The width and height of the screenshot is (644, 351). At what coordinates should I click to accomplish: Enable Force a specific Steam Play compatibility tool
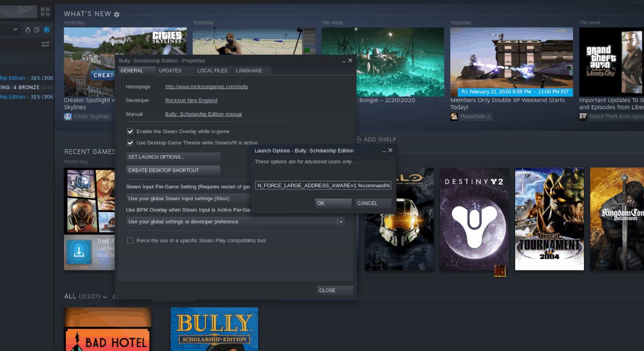(x=129, y=240)
